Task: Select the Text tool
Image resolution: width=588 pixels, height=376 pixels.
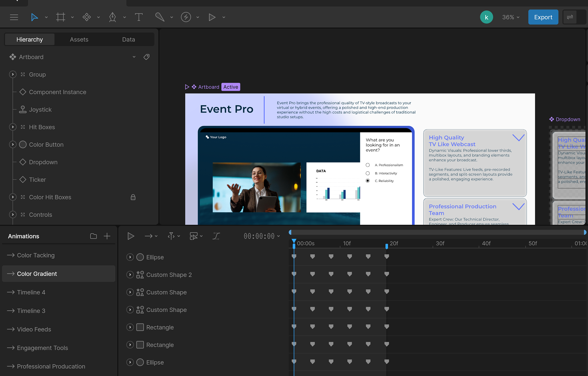Action: click(139, 17)
